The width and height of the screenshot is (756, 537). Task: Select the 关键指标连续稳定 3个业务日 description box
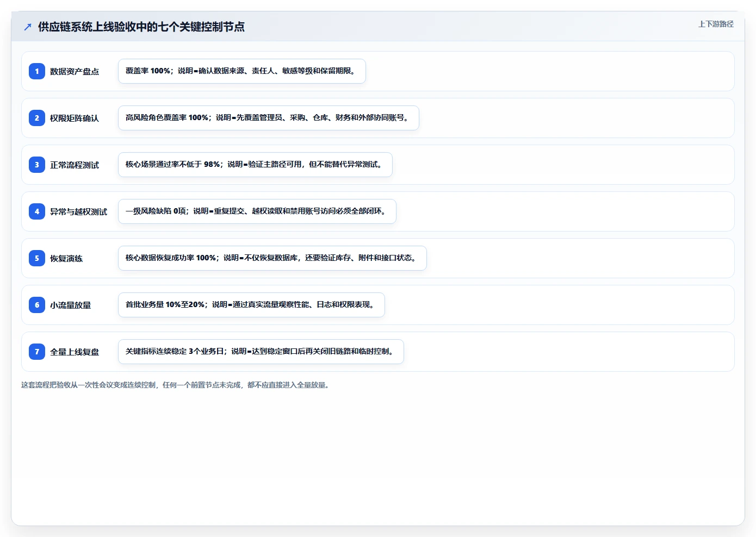point(261,352)
